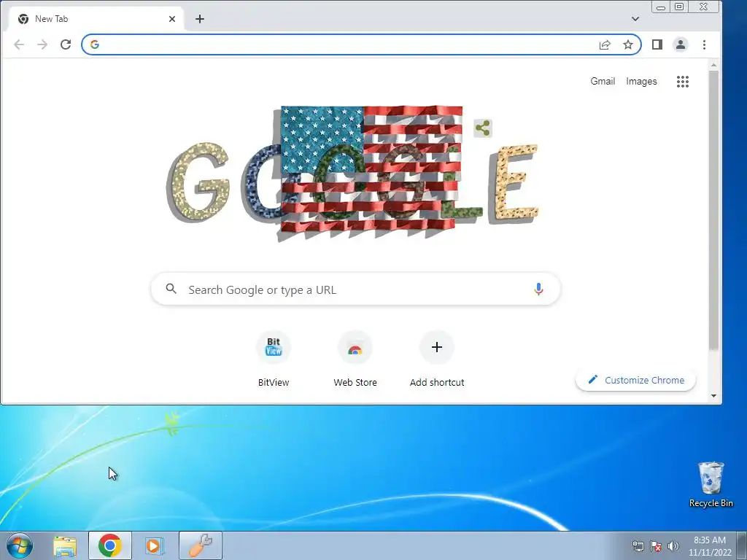747x560 pixels.
Task: Open a new tab with the plus button
Action: (200, 19)
